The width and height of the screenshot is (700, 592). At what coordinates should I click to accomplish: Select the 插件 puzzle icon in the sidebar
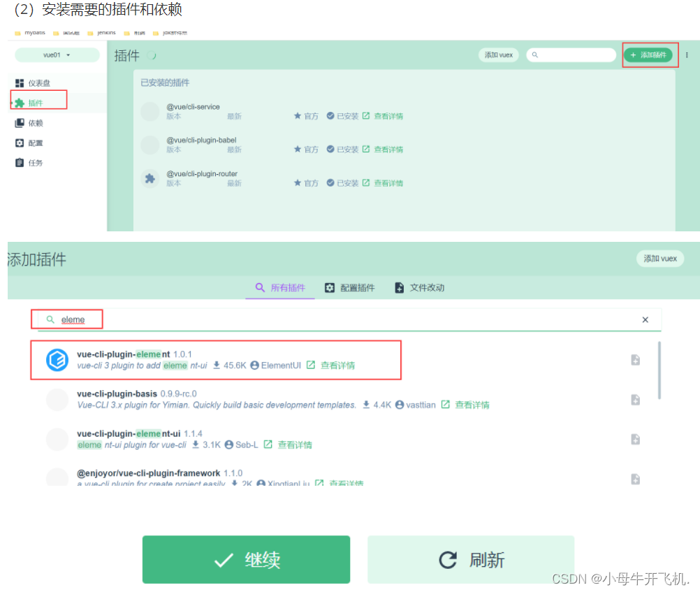(19, 103)
